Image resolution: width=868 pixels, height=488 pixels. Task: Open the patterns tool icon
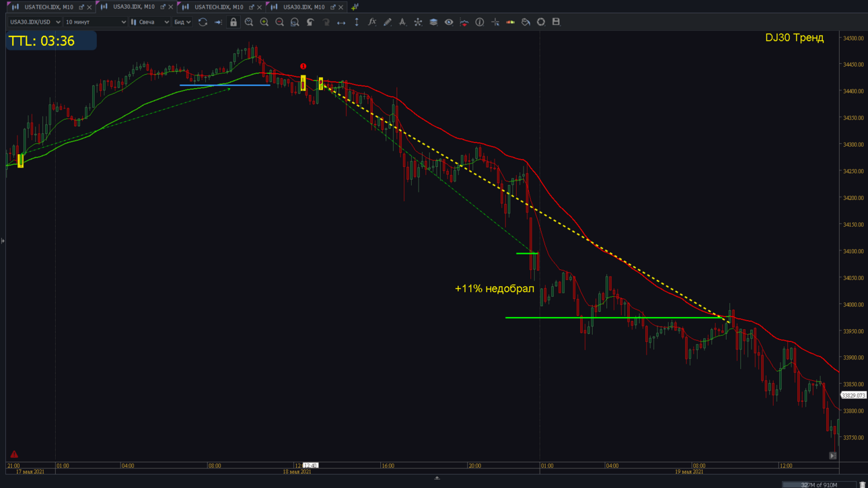[x=418, y=22]
